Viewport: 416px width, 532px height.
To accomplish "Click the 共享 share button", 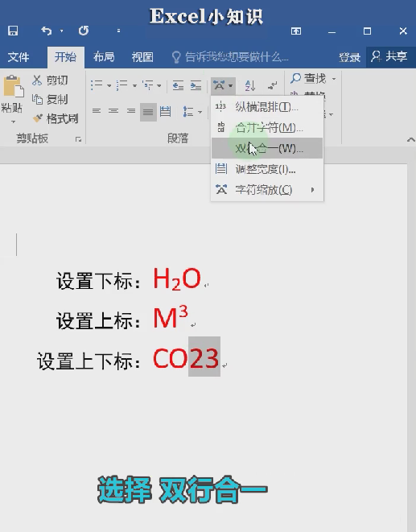I will pos(390,56).
